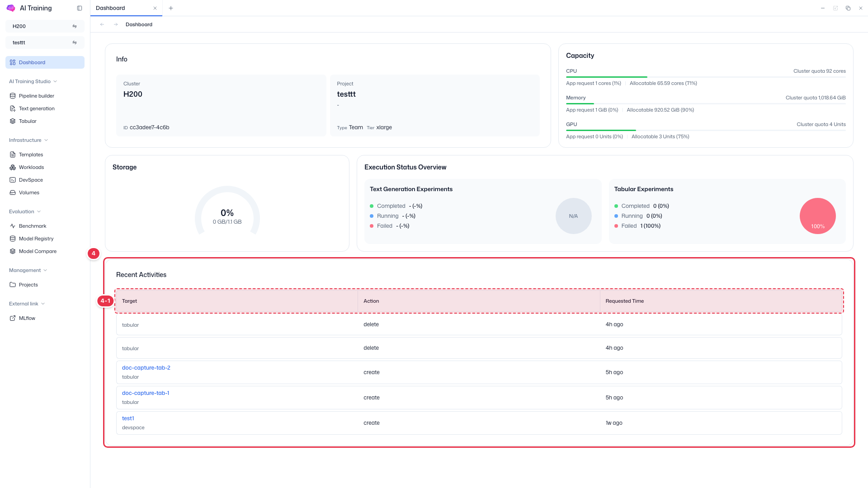Open MLflow external link icon
This screenshot has height=488, width=868.
[13, 318]
